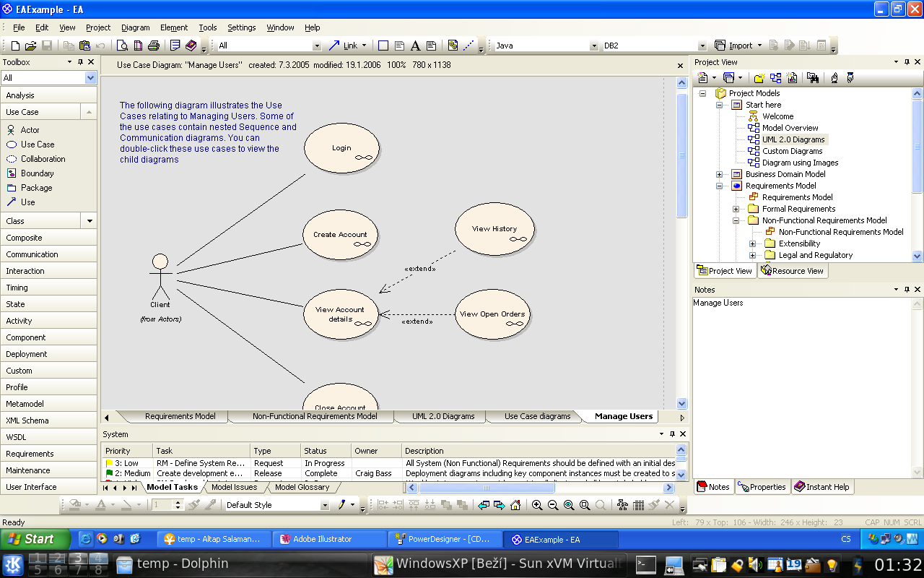Viewport: 924px width, 578px height.
Task: Open the Settings menu
Action: pyautogui.click(x=242, y=27)
